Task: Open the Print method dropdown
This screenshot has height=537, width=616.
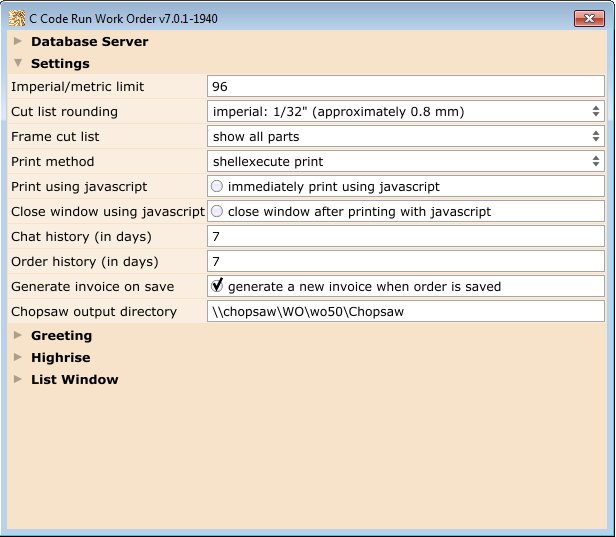Action: click(405, 161)
